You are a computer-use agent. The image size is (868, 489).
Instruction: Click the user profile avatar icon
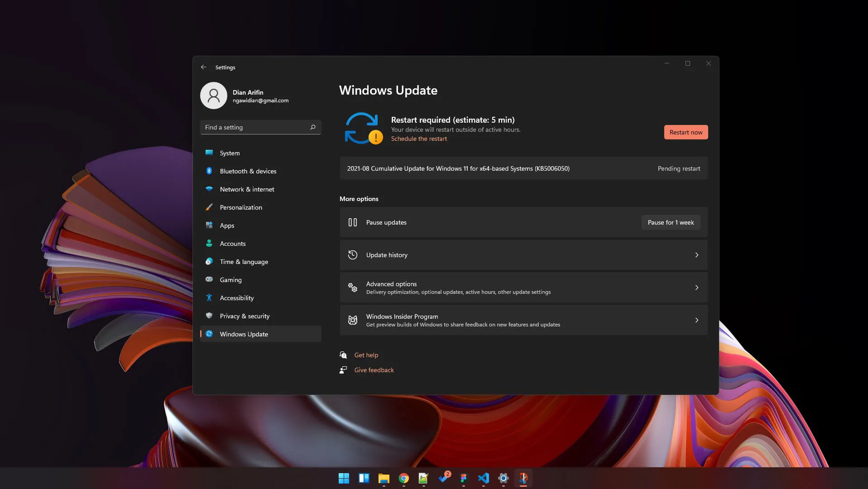pyautogui.click(x=213, y=96)
